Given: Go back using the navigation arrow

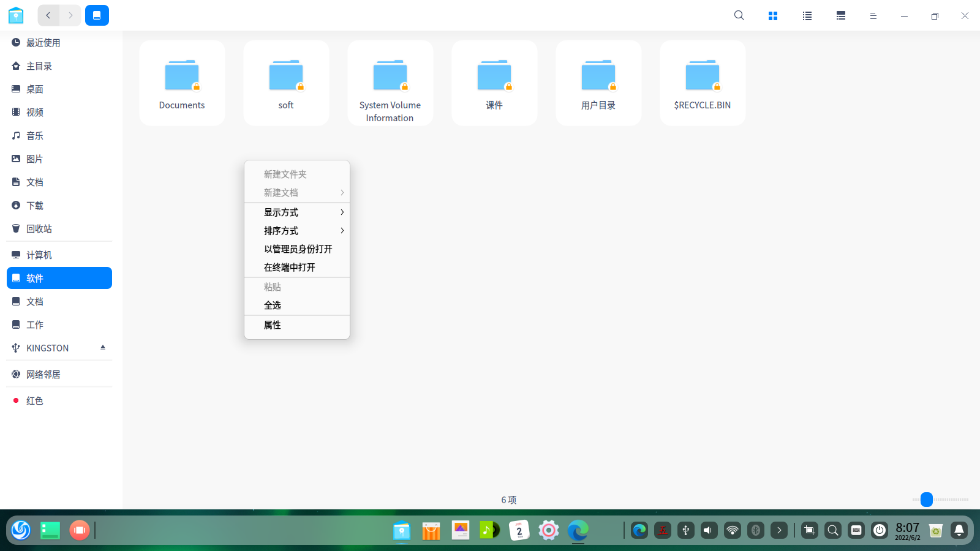Looking at the screenshot, I should [48, 15].
